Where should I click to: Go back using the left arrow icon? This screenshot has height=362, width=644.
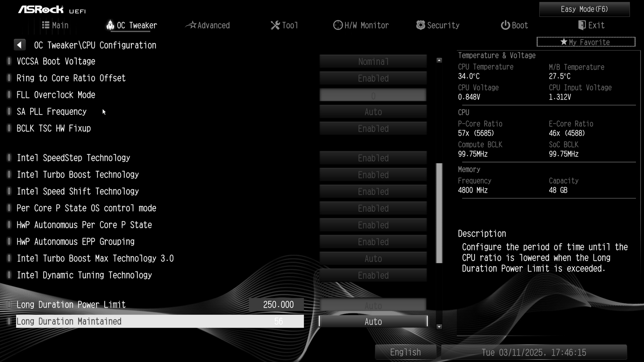point(20,45)
